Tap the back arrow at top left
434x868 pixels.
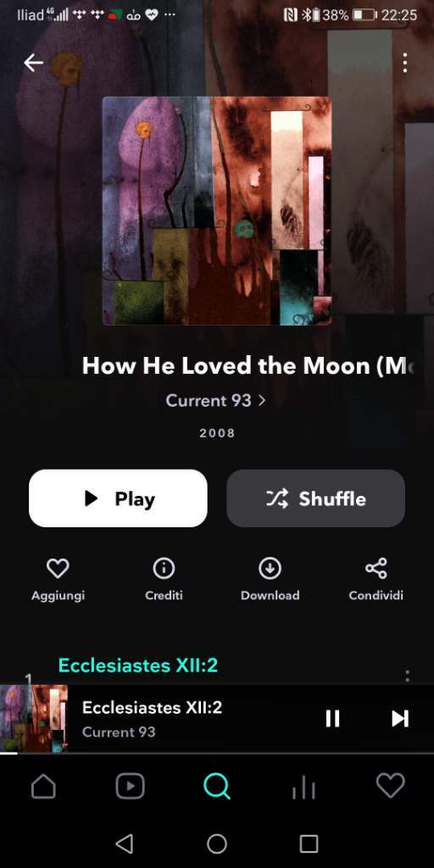33,63
